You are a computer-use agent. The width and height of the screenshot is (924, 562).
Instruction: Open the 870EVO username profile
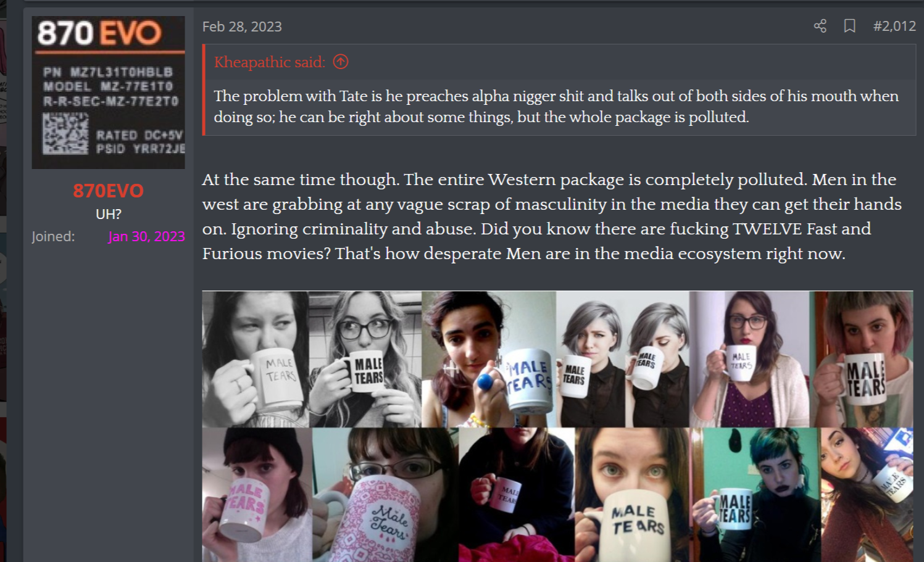tap(108, 191)
